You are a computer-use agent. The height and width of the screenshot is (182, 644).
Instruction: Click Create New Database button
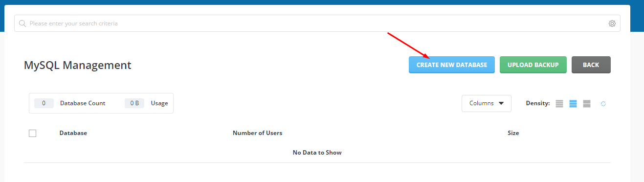452,65
